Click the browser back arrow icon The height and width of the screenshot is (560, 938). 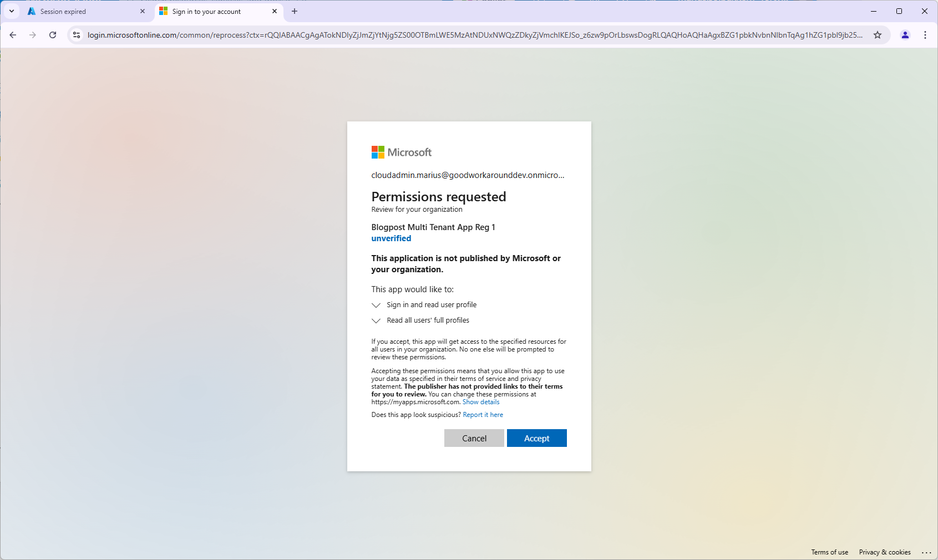tap(13, 35)
